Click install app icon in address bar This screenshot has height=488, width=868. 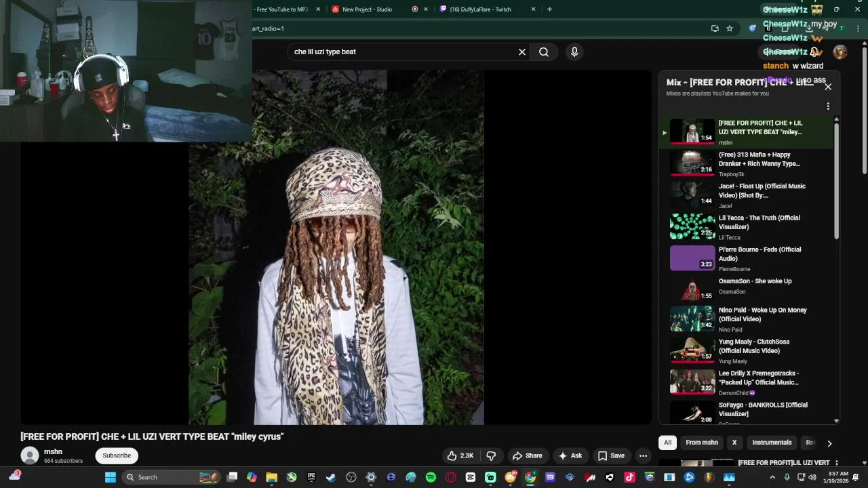715,28
